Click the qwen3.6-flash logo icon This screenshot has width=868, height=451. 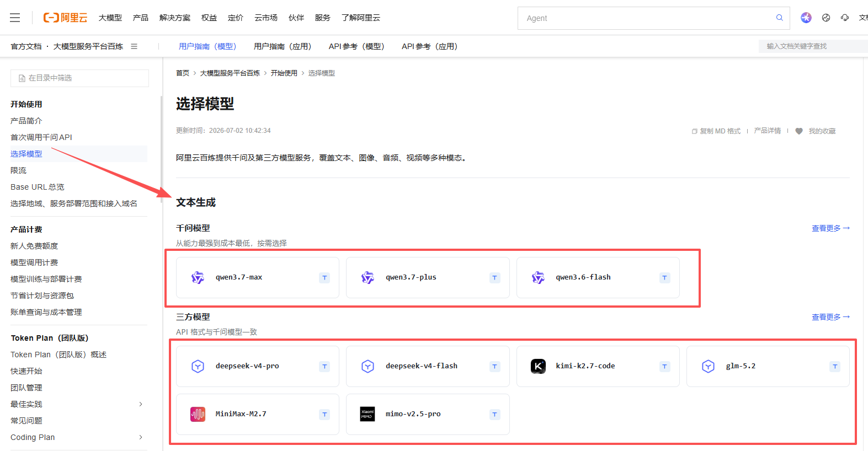click(x=538, y=277)
